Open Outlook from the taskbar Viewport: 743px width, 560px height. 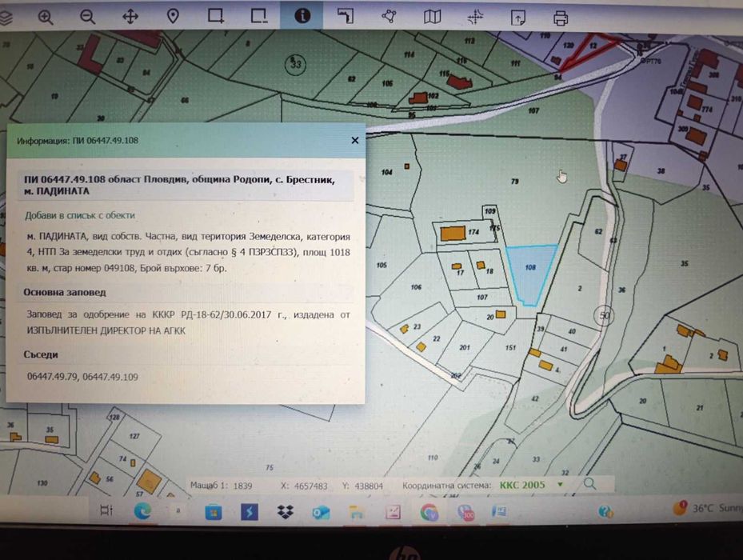click(x=321, y=513)
